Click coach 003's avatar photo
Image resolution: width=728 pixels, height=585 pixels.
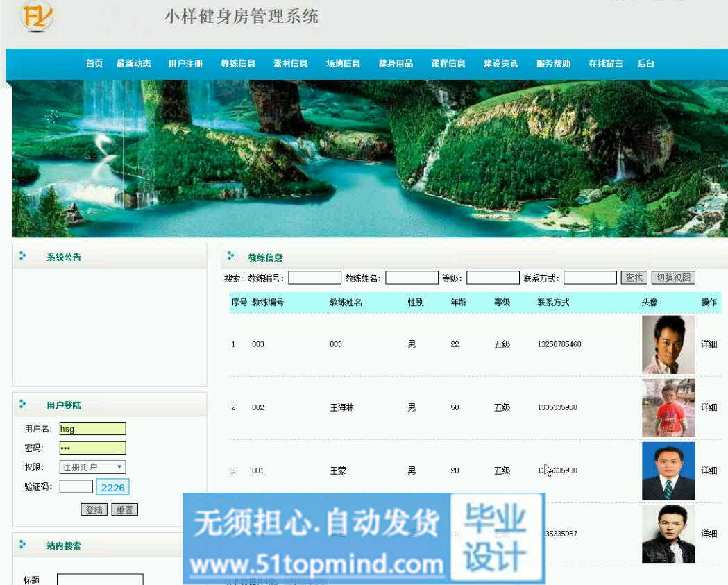tap(668, 344)
